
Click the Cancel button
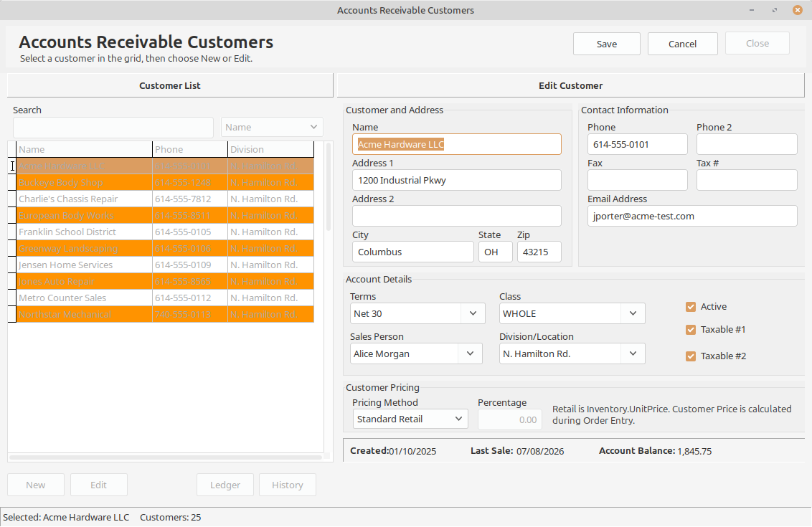point(683,44)
